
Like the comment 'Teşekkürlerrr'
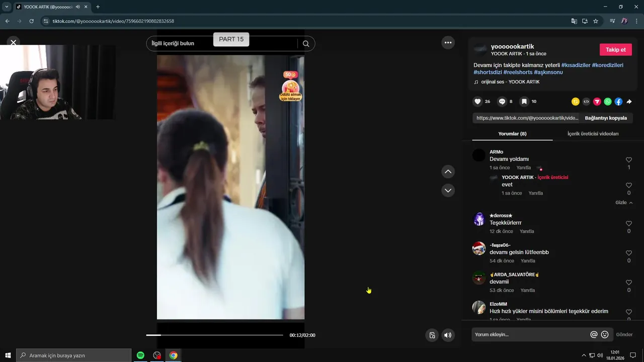(x=628, y=224)
